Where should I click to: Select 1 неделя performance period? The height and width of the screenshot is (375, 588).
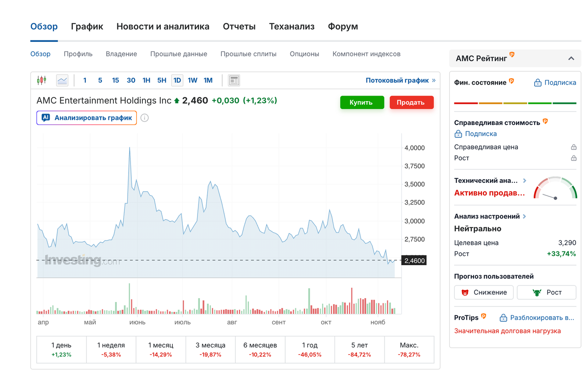(x=111, y=350)
